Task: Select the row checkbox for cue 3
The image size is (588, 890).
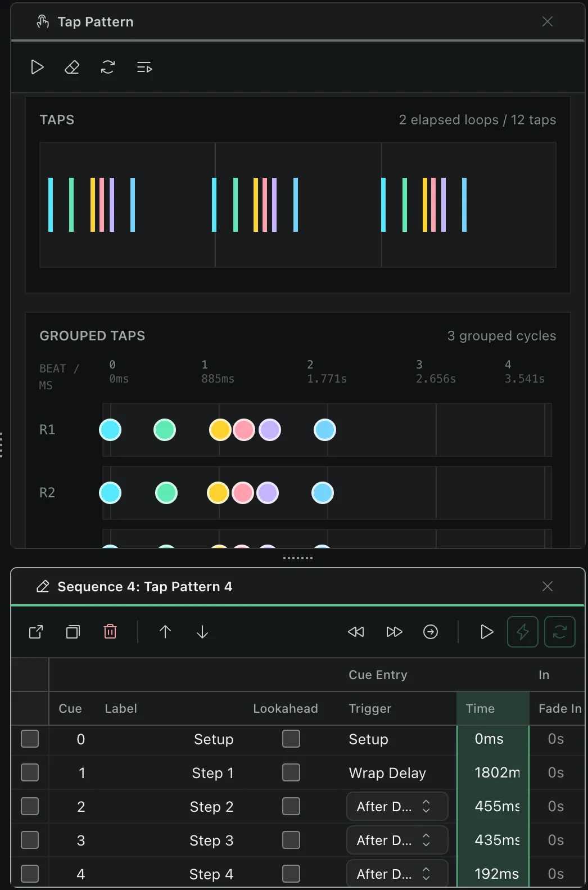Action: pos(30,840)
